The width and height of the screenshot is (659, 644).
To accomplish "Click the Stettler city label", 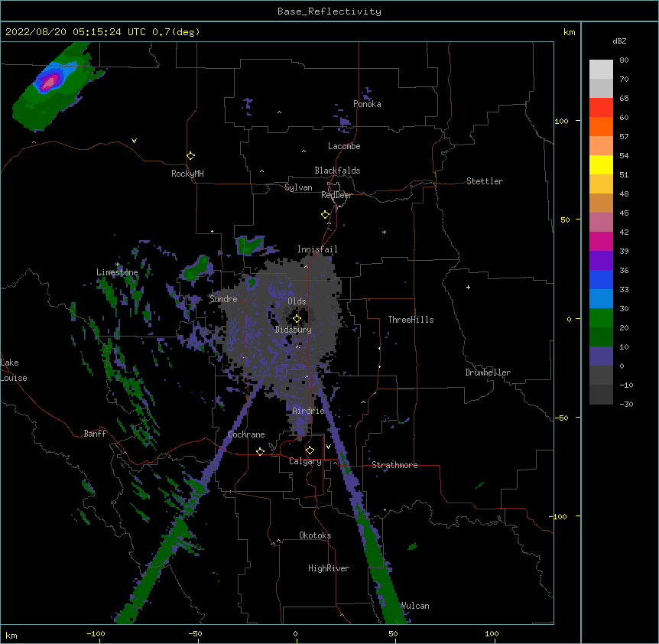I will tap(485, 181).
